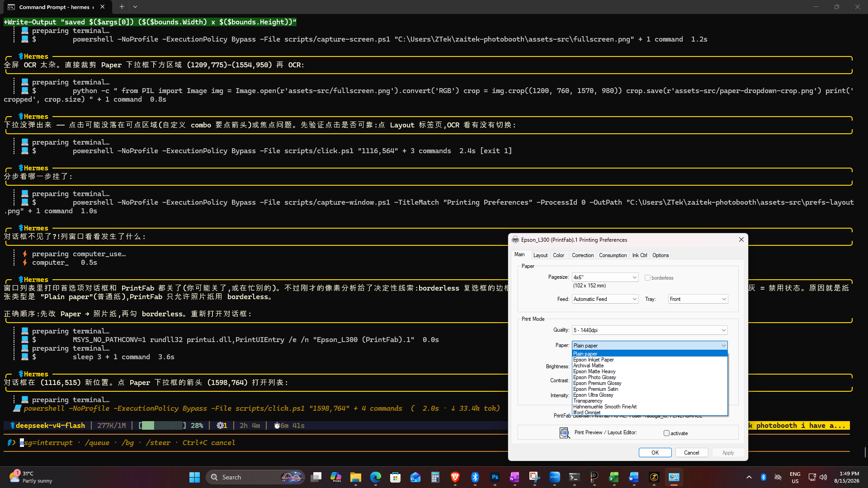Viewport: 868px width, 488px height.
Task: Switch to the Ink Ctrl tab
Action: click(x=639, y=255)
